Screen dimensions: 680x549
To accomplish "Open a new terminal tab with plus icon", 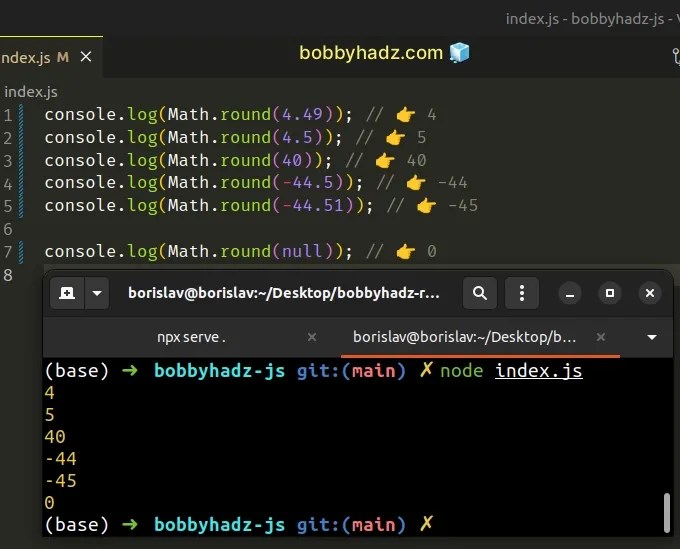I will click(x=67, y=293).
